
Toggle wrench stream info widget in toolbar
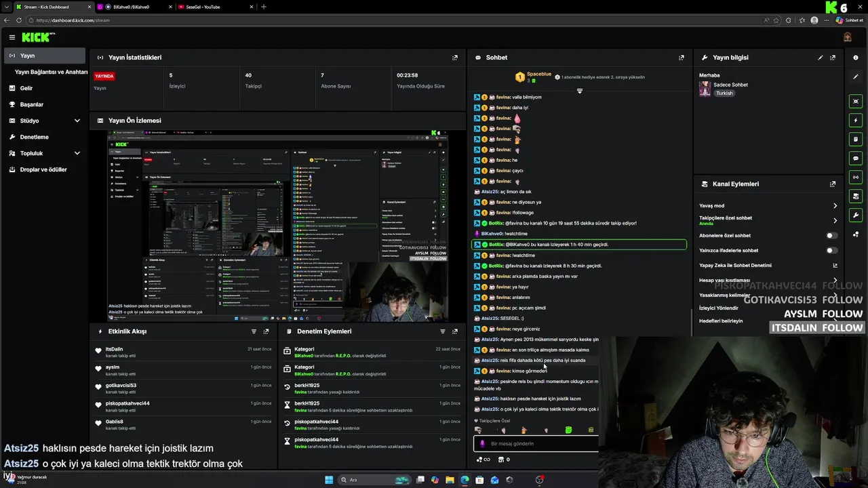click(x=856, y=216)
